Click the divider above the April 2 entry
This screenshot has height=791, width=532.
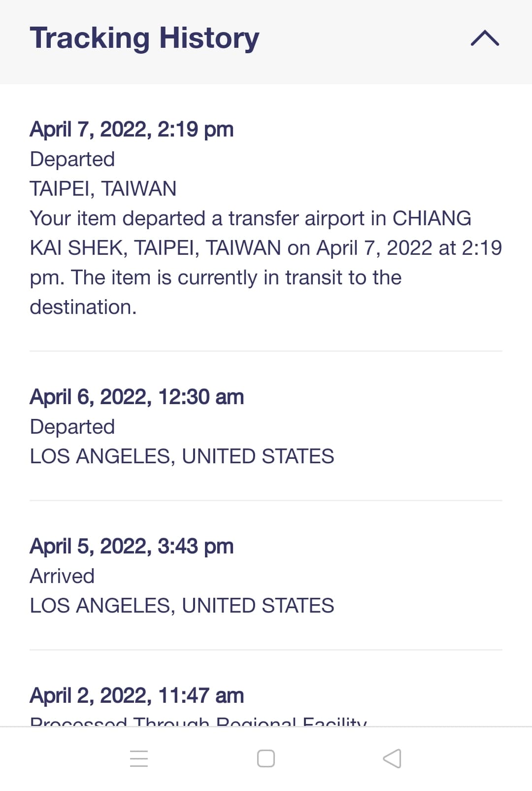point(266,650)
